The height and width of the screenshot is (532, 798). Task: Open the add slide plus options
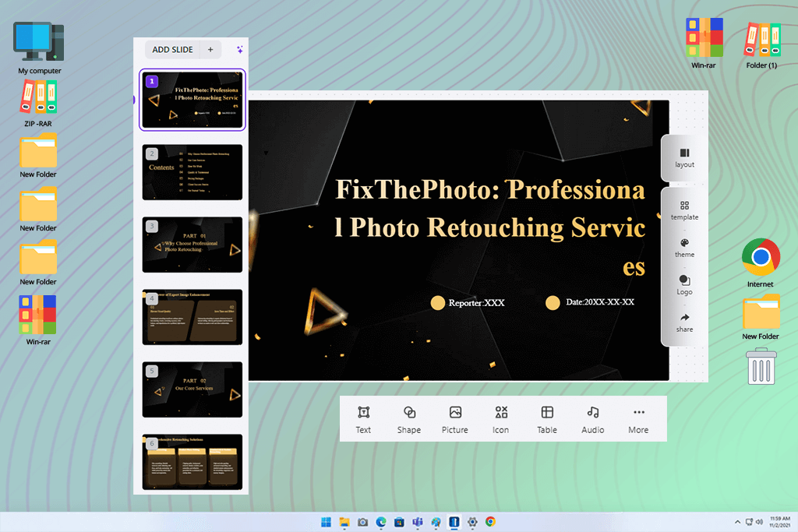click(x=210, y=50)
